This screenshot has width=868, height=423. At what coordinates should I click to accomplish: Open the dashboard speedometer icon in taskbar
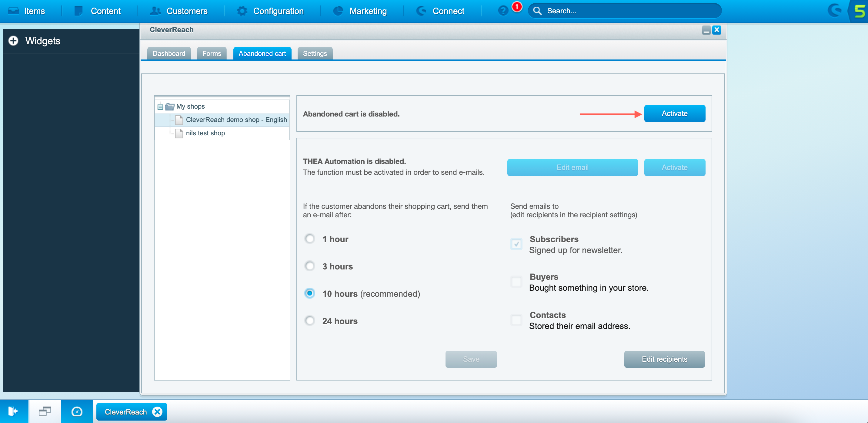[77, 411]
